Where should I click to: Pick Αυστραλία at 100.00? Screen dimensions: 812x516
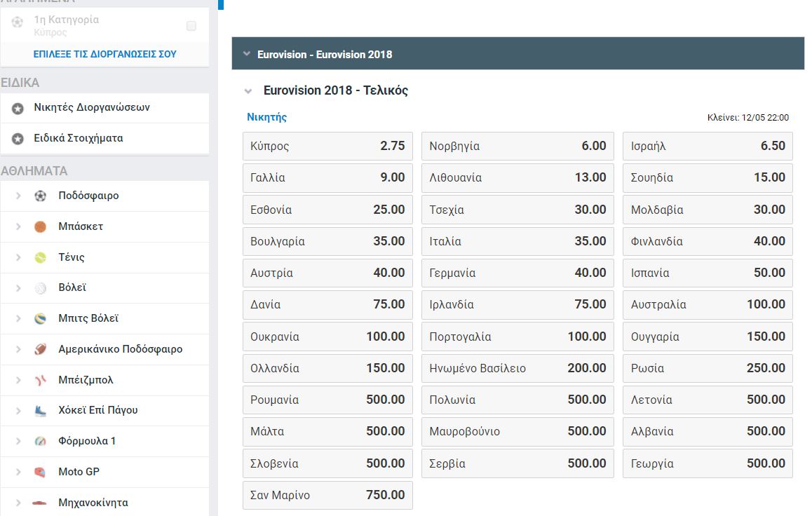[708, 304]
